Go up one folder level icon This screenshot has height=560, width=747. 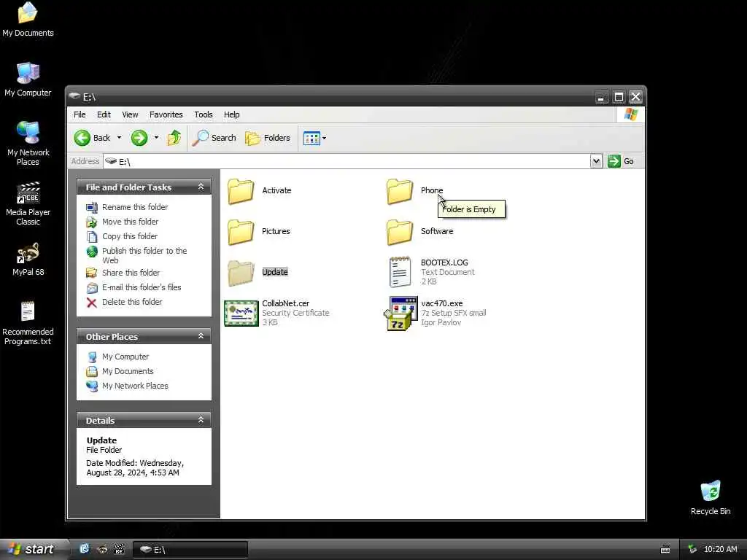(x=174, y=138)
